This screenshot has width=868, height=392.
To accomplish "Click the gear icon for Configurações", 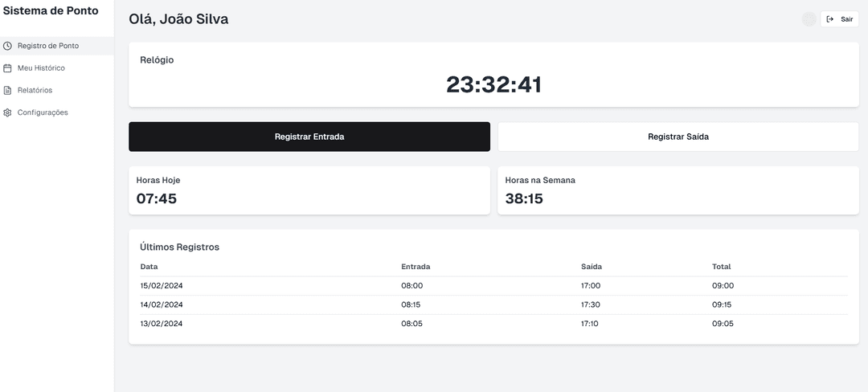I will [8, 113].
